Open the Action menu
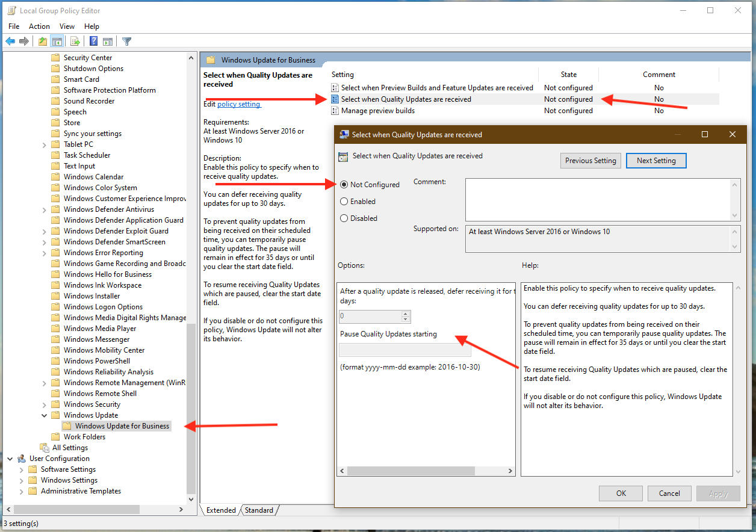 coord(39,26)
